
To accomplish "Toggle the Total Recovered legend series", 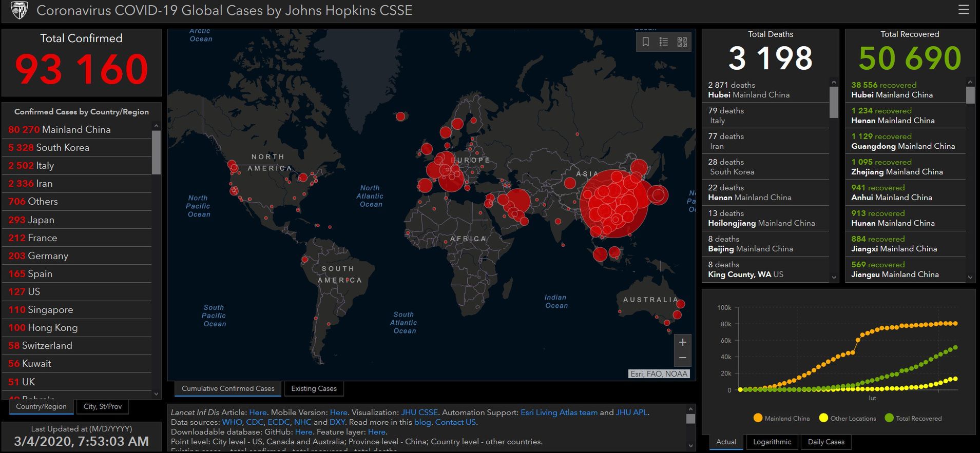I will 913,418.
